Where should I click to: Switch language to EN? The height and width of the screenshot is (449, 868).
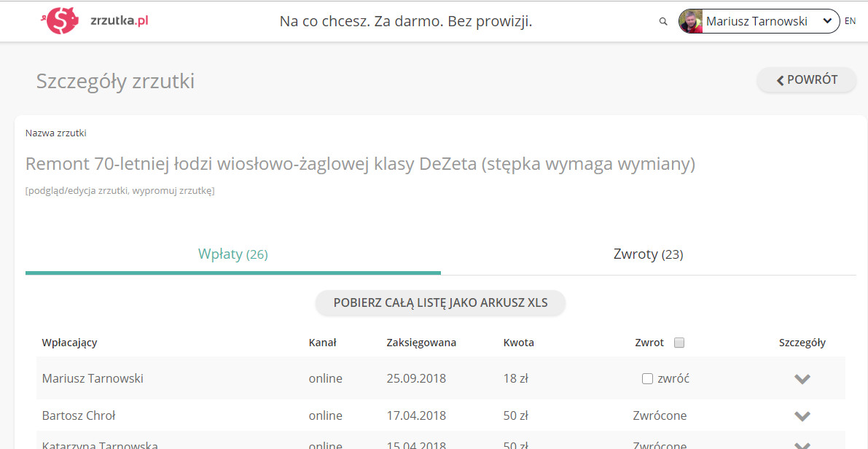coord(850,21)
